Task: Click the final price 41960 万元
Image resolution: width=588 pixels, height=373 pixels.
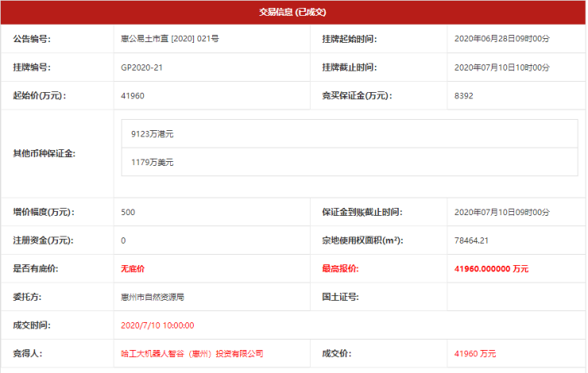Action: coord(475,353)
